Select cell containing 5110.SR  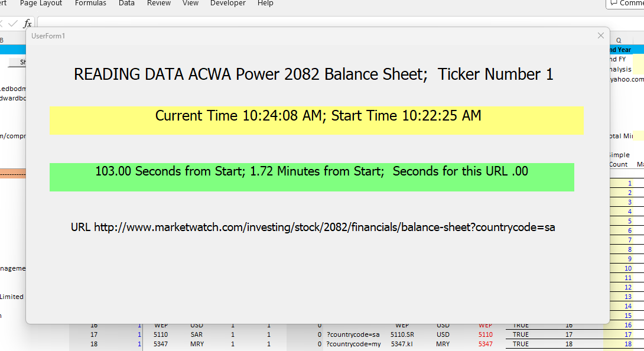(402, 334)
